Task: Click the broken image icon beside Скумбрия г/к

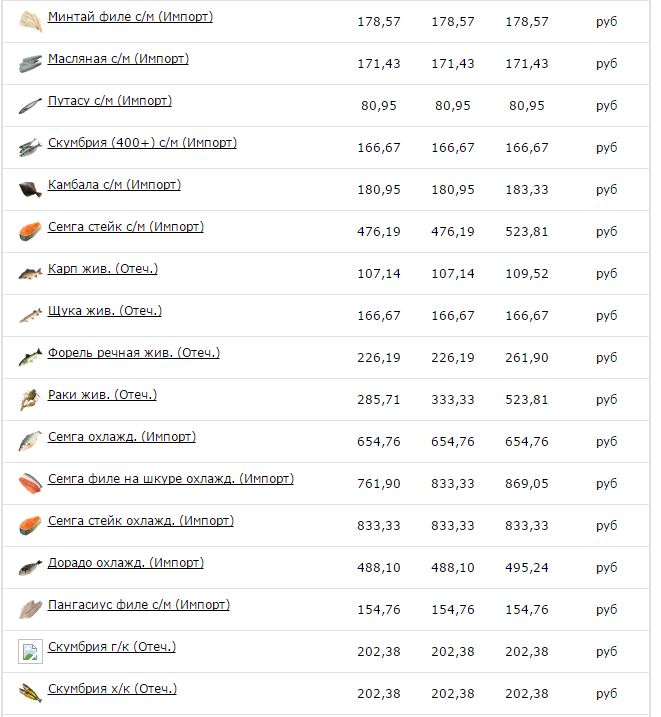Action: tap(31, 651)
